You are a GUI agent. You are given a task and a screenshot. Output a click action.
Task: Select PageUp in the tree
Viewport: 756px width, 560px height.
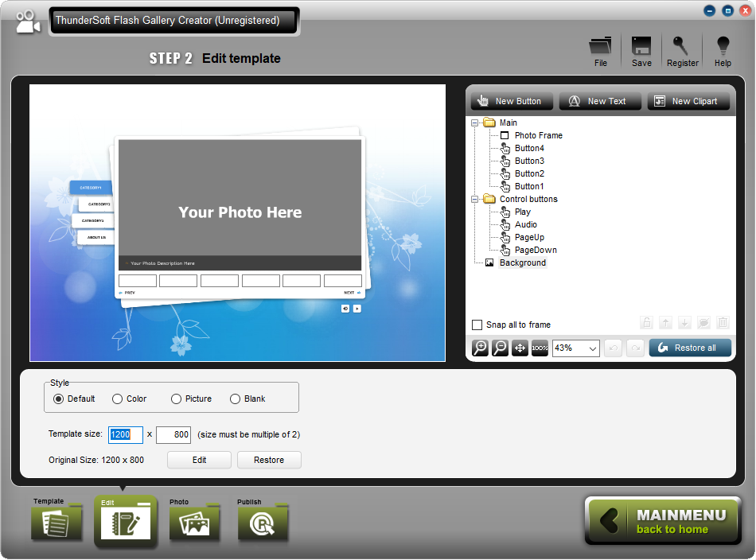(x=529, y=237)
